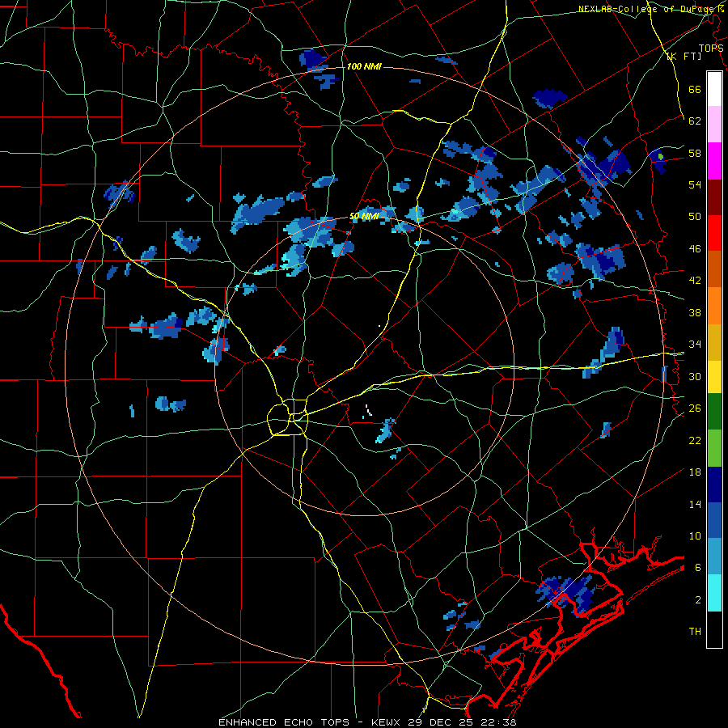The height and width of the screenshot is (728, 728).
Task: Click the black TH swatch in legend
Action: [714, 629]
